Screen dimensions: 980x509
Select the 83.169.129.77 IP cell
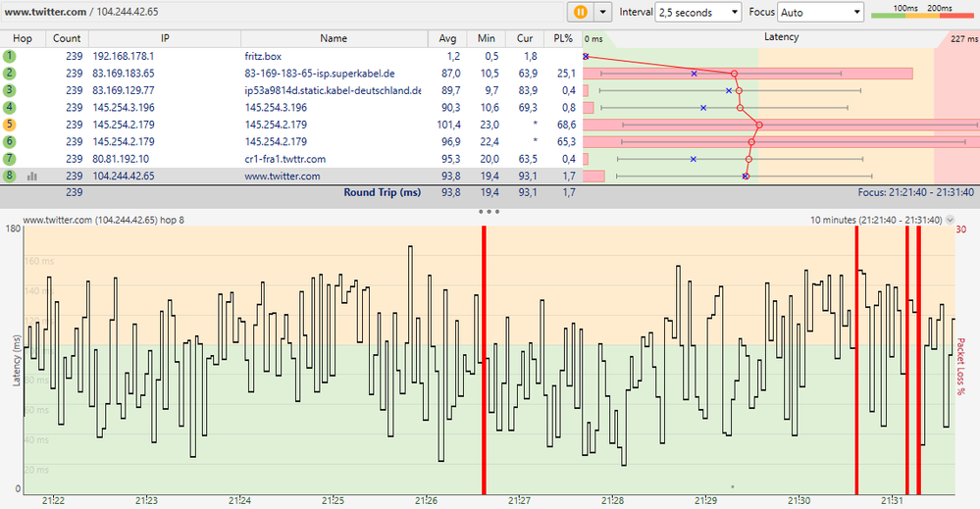[x=124, y=90]
